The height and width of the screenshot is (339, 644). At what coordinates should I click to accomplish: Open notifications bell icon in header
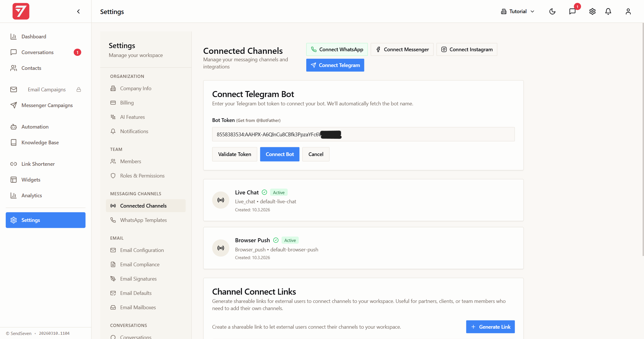[608, 11]
